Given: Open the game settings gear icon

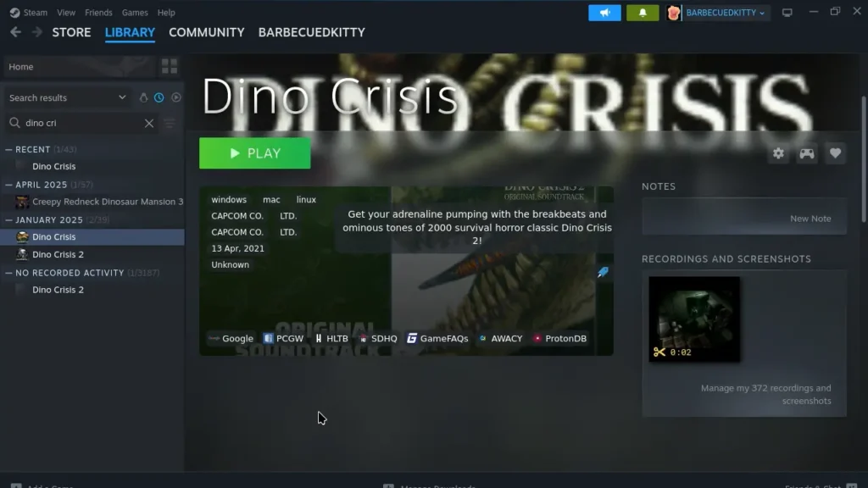Looking at the screenshot, I should click(778, 153).
